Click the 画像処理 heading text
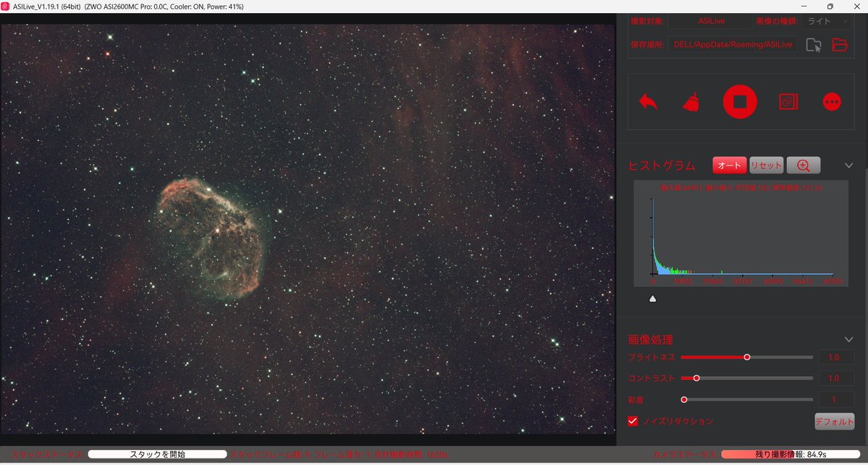The height and width of the screenshot is (465, 868). tap(650, 339)
